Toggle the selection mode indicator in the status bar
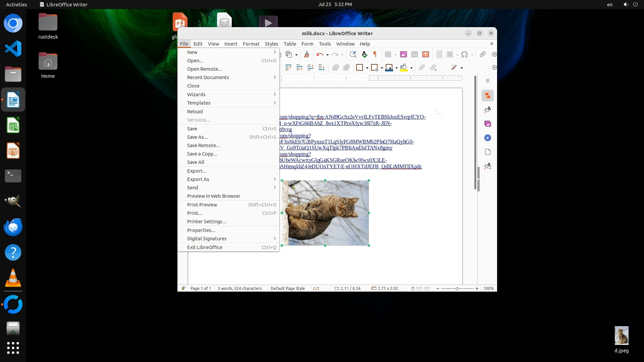 pyautogui.click(x=316, y=289)
